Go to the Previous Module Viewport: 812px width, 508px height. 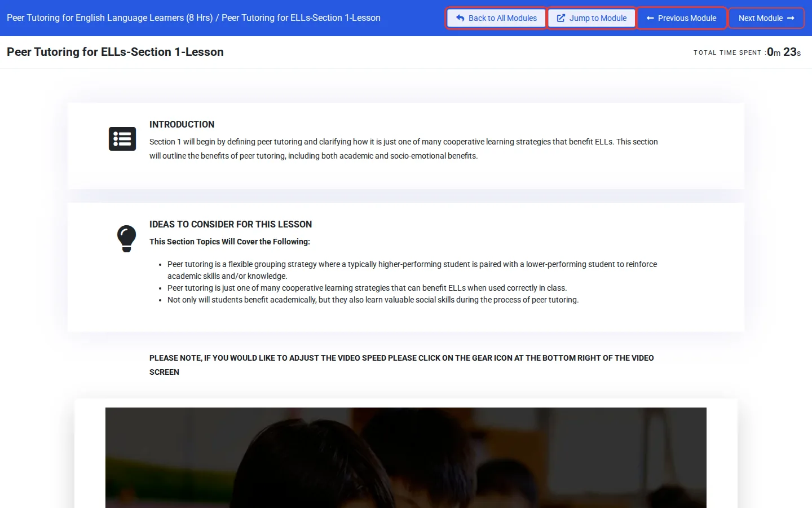pyautogui.click(x=682, y=18)
